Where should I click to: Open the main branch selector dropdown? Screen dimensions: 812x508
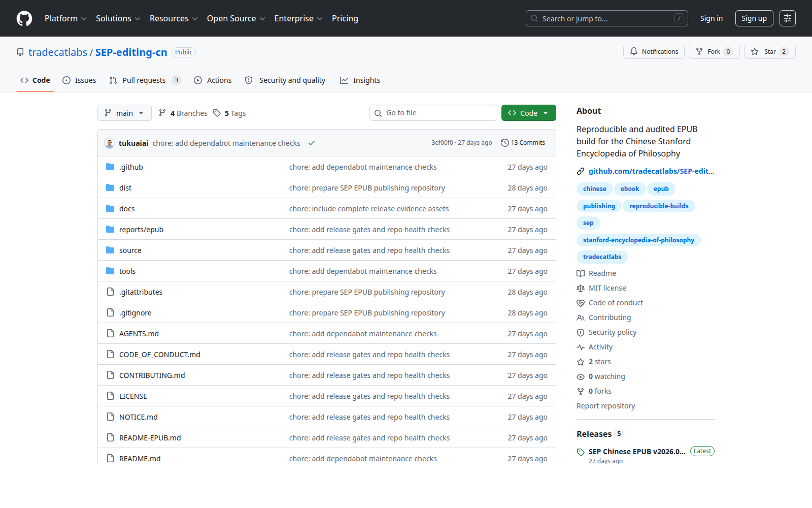124,113
